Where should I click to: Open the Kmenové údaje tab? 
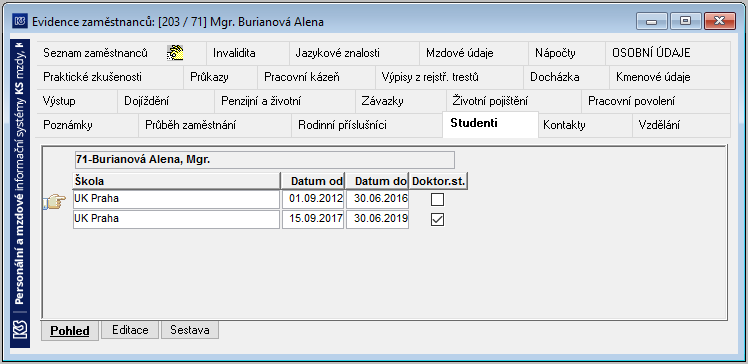[670, 77]
